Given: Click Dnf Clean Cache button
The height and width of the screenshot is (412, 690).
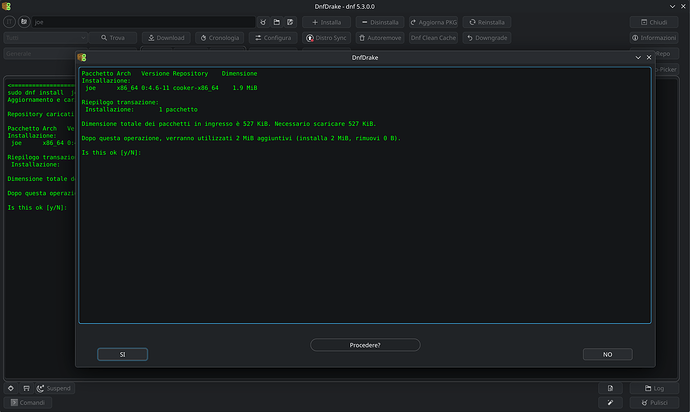Looking at the screenshot, I should [433, 38].
